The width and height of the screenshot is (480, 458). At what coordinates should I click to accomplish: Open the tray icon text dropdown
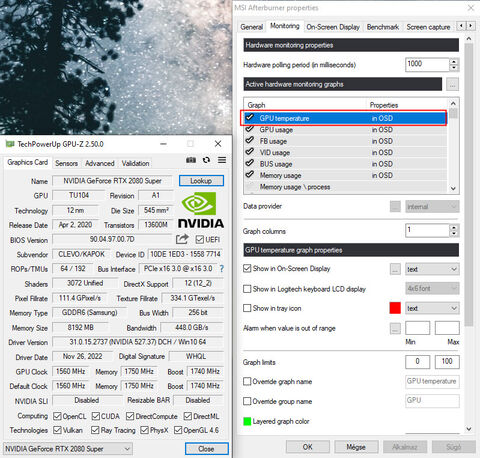click(x=432, y=308)
